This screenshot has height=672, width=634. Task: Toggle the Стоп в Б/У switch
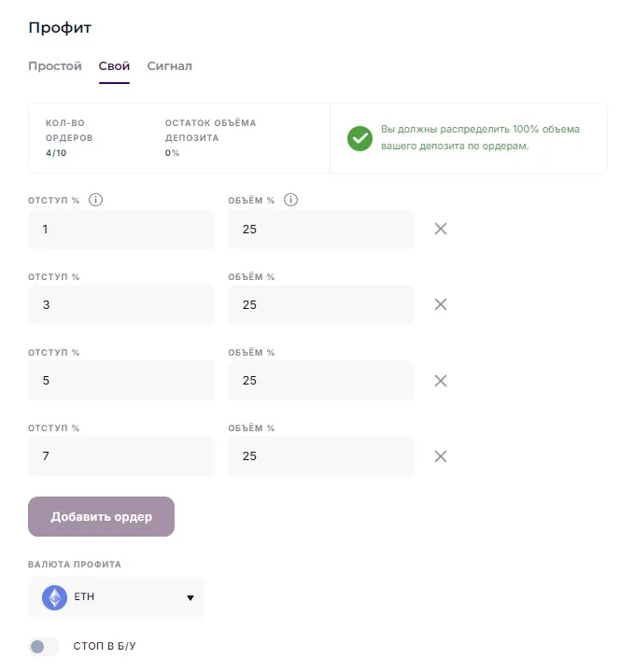pos(43,646)
